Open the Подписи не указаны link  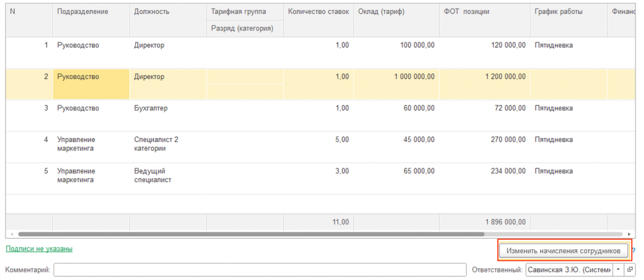click(39, 249)
